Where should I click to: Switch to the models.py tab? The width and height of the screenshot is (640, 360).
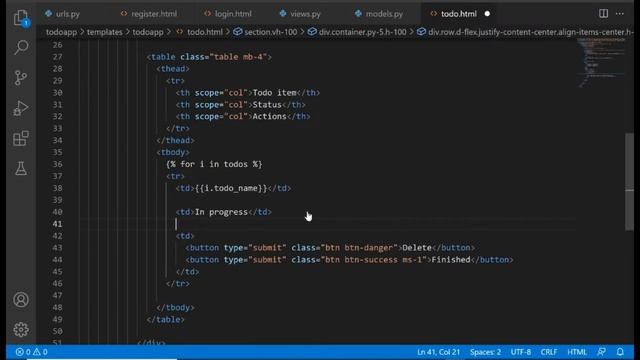coord(379,14)
